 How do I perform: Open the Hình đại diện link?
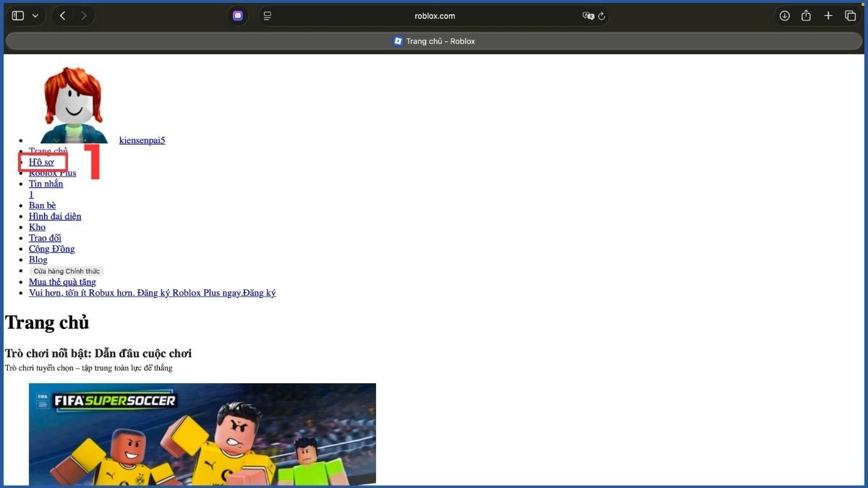point(55,216)
